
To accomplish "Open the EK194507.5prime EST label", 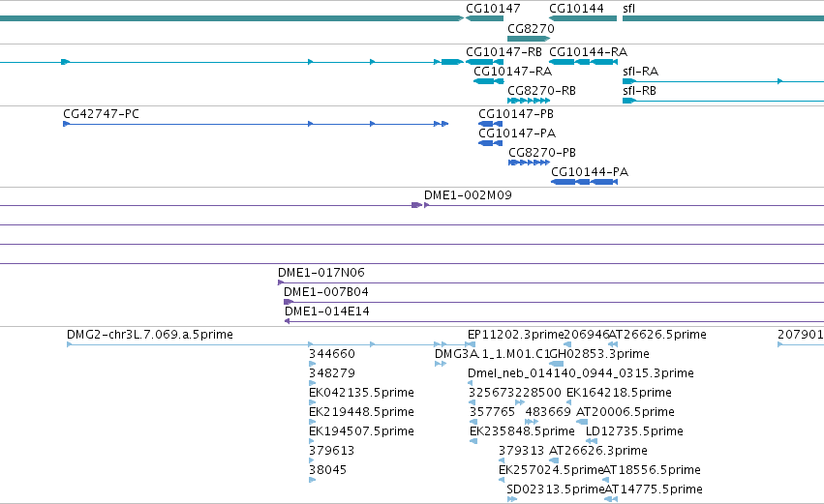I will [361, 432].
